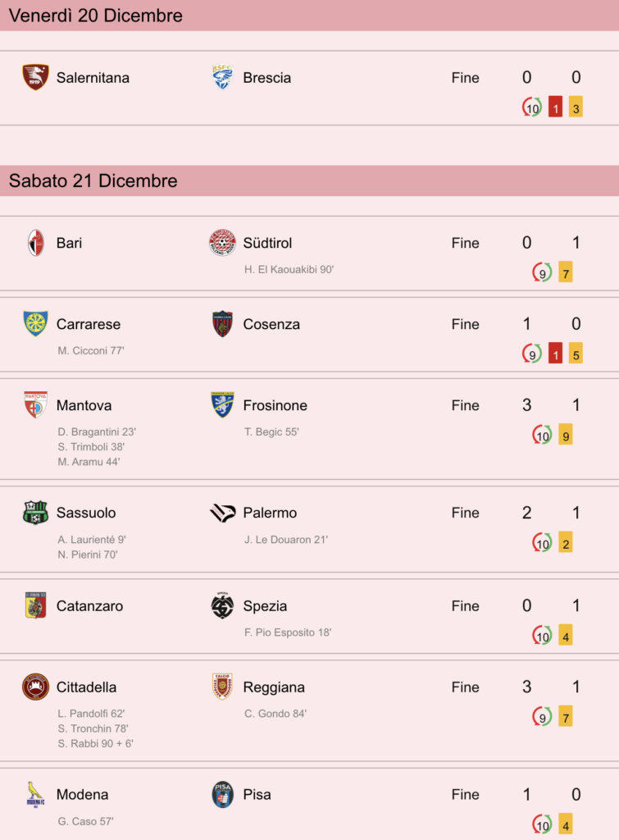Open the Sassuolo team badge

coord(35,513)
